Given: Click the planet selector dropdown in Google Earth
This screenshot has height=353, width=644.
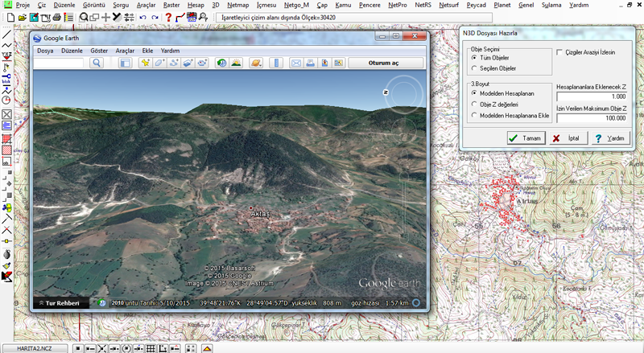Looking at the screenshot, I should click(255, 63).
